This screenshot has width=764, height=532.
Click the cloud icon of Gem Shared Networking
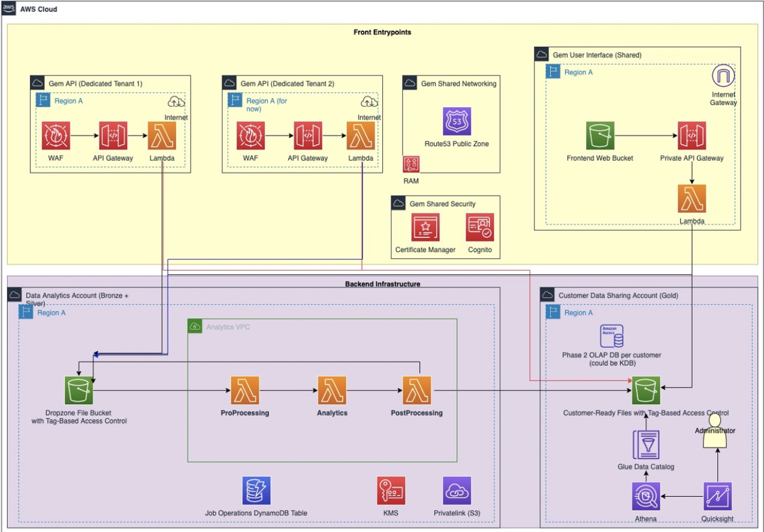point(410,83)
